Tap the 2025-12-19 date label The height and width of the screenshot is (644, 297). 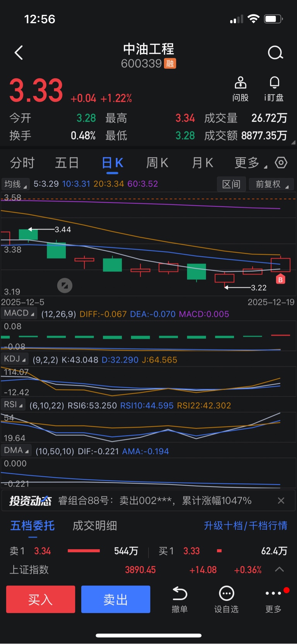coord(271,302)
